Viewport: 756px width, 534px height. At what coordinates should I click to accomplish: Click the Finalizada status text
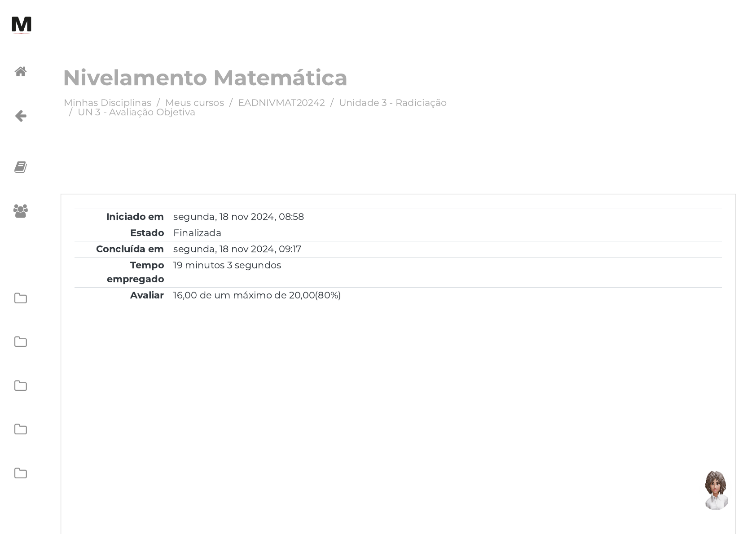click(197, 233)
